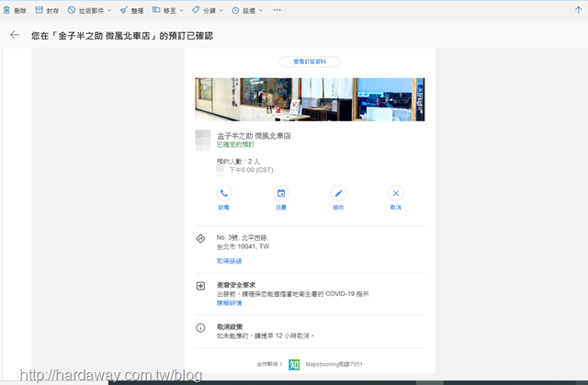The image size is (588, 385).
Task: Click the Delete (刪除) trash icon
Action: 6,10
